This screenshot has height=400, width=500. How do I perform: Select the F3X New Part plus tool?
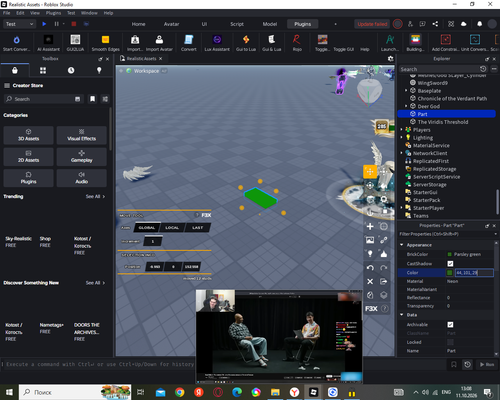(x=370, y=227)
